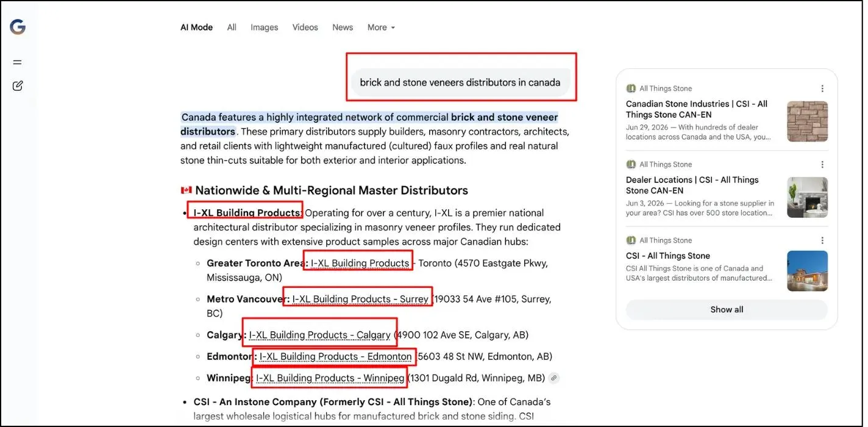Image resolution: width=868 pixels, height=427 pixels.
Task: Click the Metro Vancouver label
Action: [248, 299]
